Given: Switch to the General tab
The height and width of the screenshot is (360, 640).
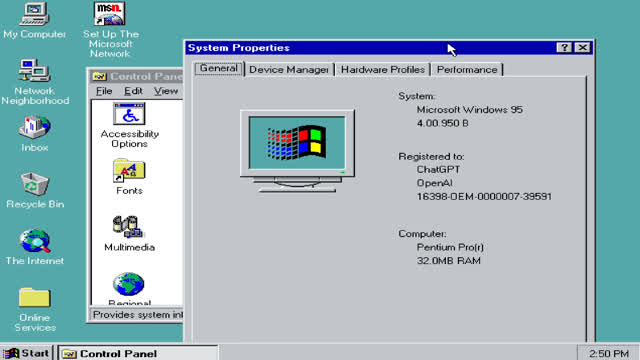Looking at the screenshot, I should (219, 69).
